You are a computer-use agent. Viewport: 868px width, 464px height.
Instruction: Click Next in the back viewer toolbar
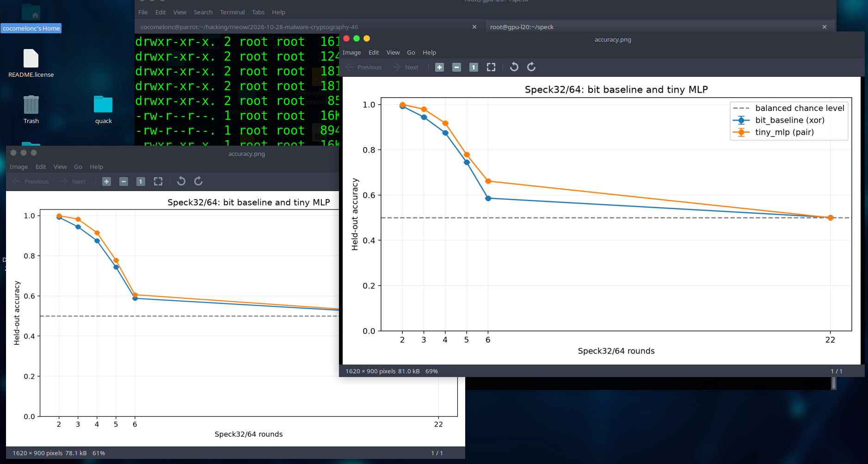[x=73, y=182]
